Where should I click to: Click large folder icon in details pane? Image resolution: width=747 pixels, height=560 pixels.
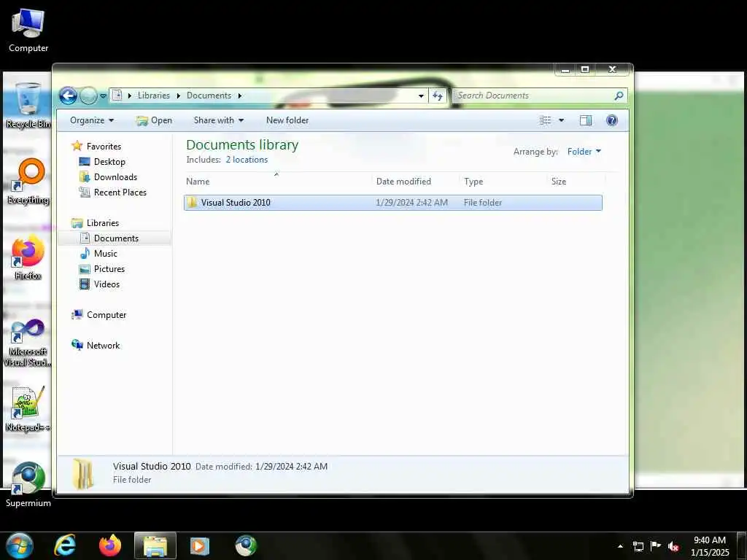click(x=83, y=473)
